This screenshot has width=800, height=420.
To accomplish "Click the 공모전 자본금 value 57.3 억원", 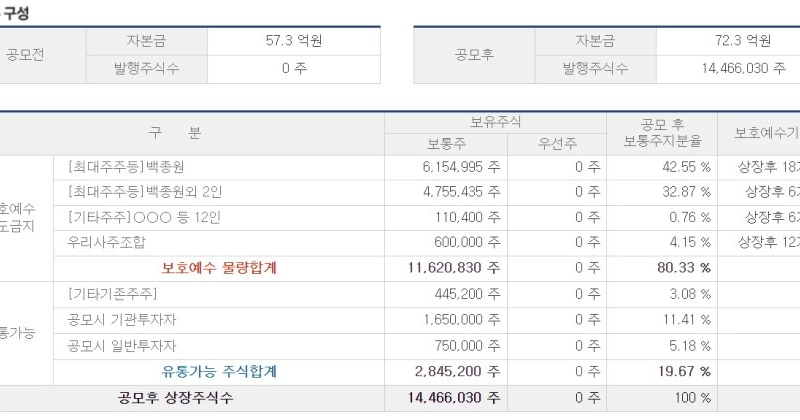I will 295,41.
